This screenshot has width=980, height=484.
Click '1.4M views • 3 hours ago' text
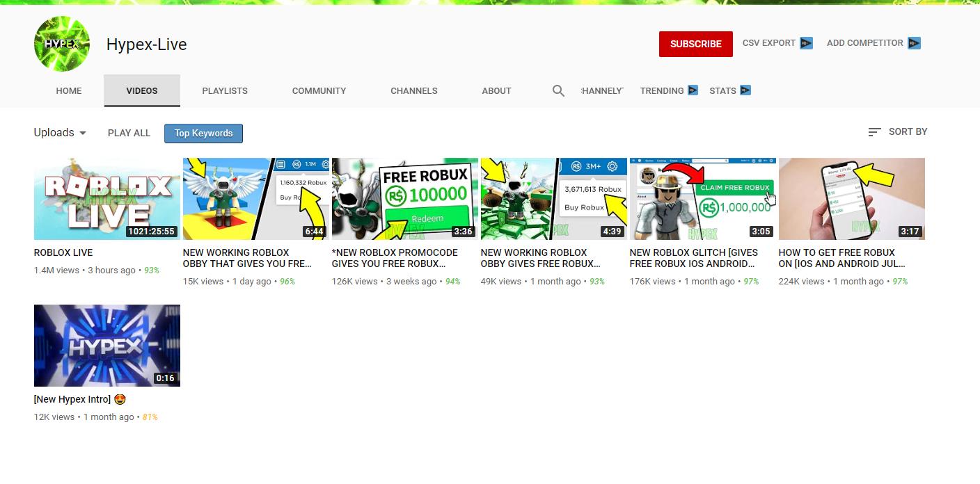(85, 270)
